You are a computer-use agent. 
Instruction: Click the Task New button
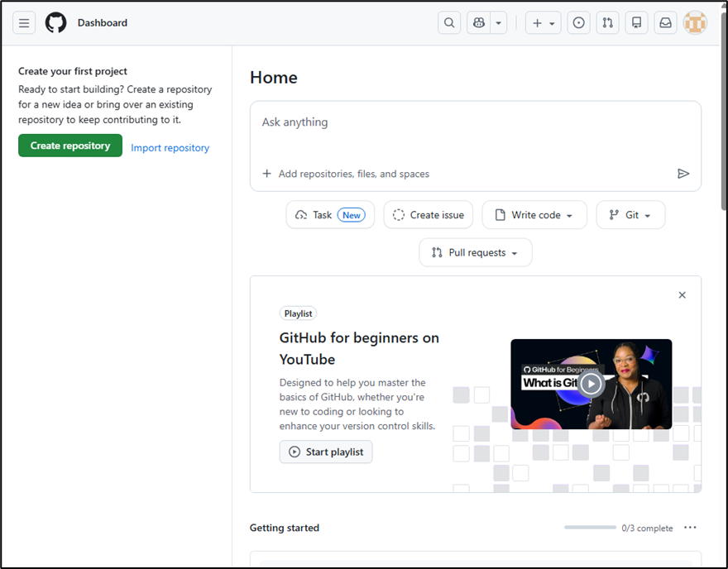pyautogui.click(x=330, y=215)
